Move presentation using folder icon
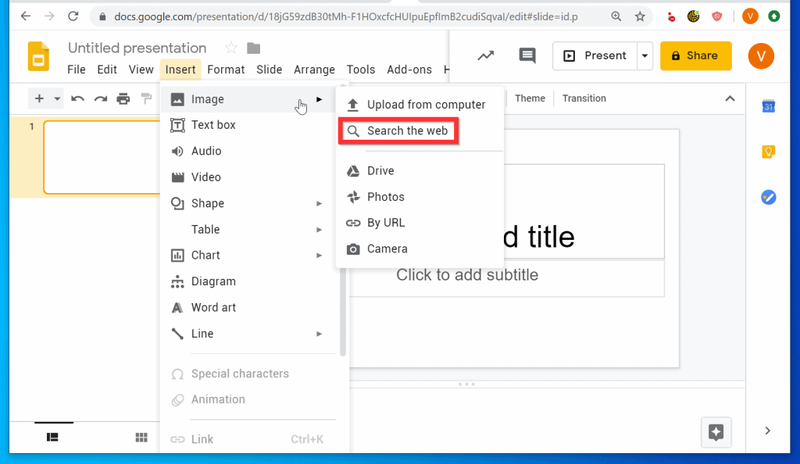 point(254,48)
